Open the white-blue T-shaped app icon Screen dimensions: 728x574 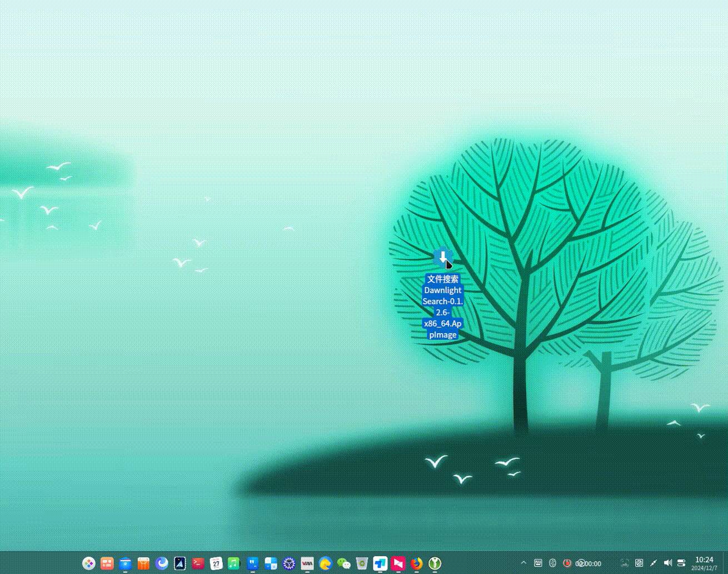(x=380, y=563)
